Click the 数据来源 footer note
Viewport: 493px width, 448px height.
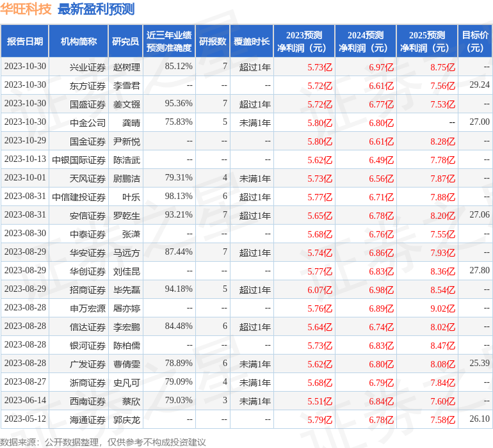coord(103,442)
